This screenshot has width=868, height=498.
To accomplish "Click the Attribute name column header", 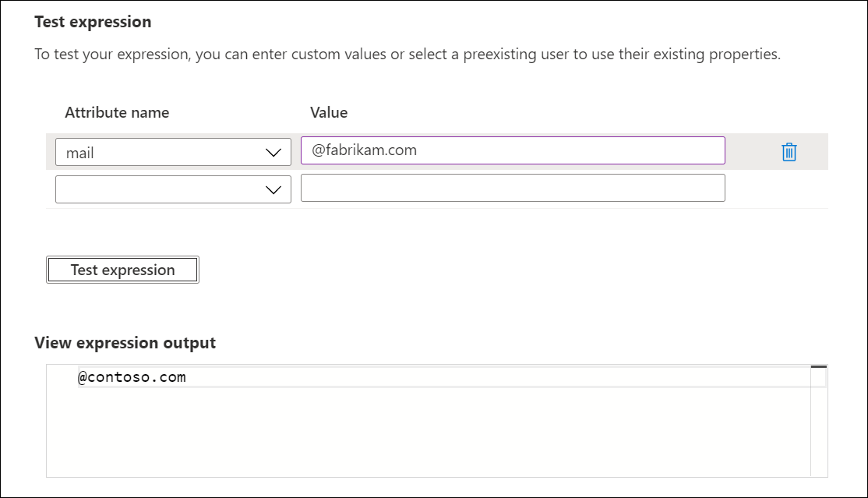I will tap(117, 112).
